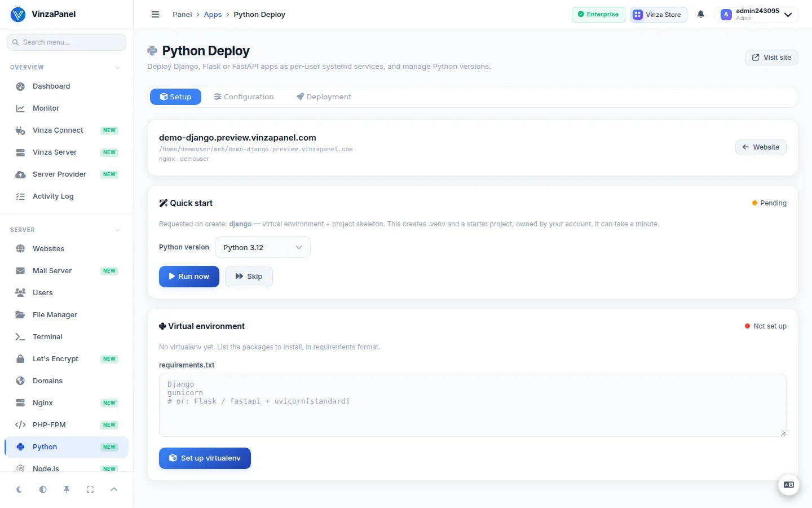Switch to the Setup tab
812x508 pixels.
[175, 97]
